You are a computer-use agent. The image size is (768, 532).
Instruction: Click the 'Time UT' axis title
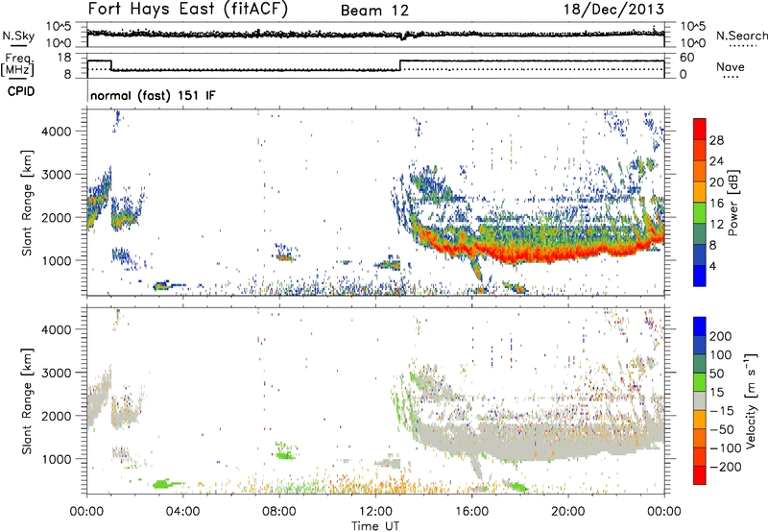[x=375, y=526]
